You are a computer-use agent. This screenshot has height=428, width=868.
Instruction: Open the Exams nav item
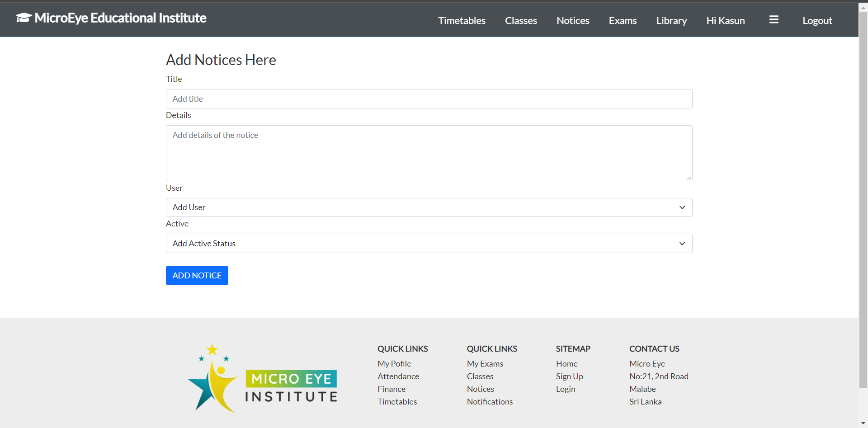(623, 20)
